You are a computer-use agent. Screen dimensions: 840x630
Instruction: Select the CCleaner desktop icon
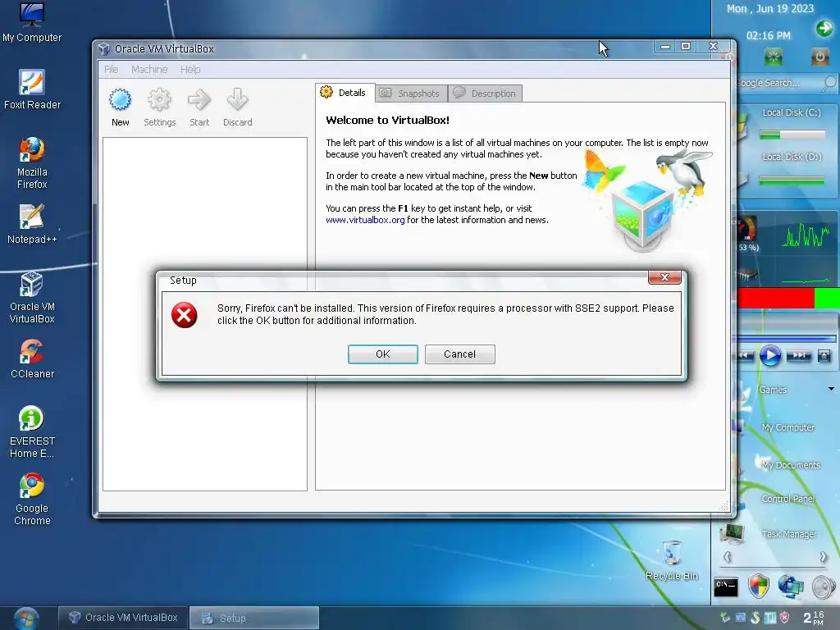tap(32, 358)
